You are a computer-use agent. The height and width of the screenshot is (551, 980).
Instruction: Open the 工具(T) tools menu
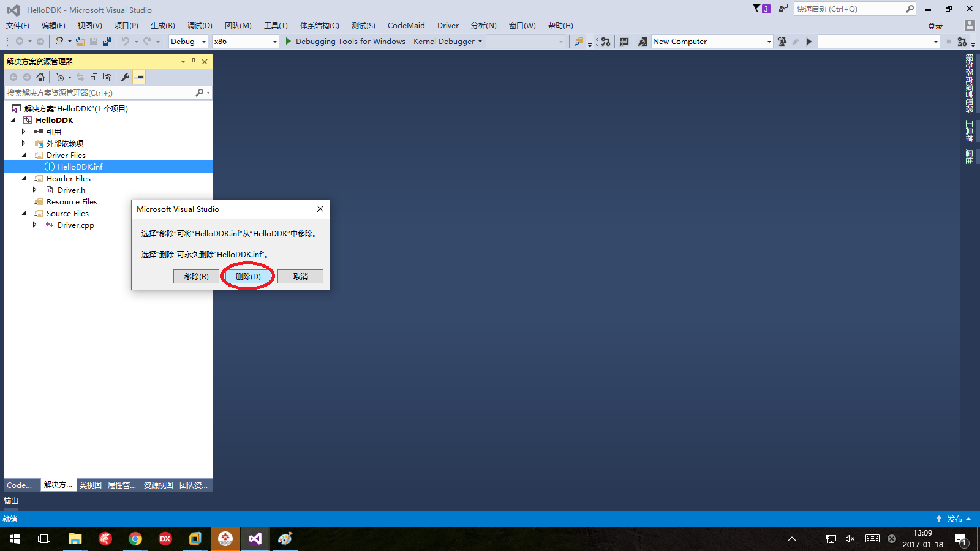point(276,26)
